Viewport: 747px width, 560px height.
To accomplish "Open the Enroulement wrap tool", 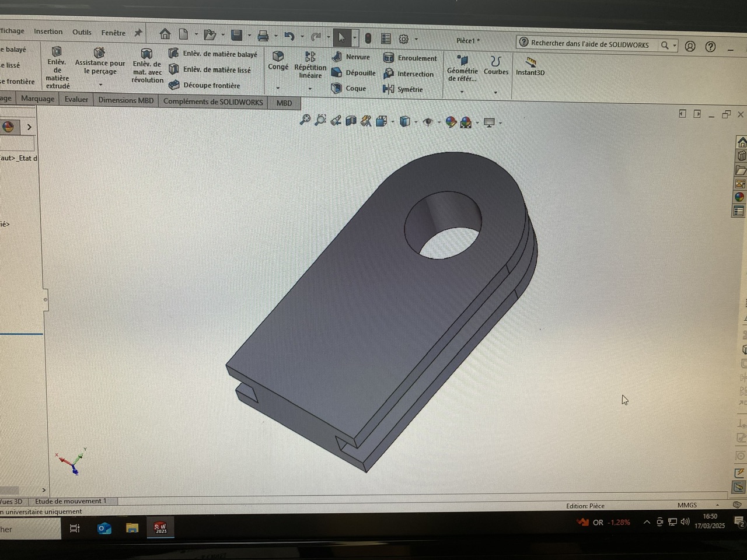I will tap(389, 58).
